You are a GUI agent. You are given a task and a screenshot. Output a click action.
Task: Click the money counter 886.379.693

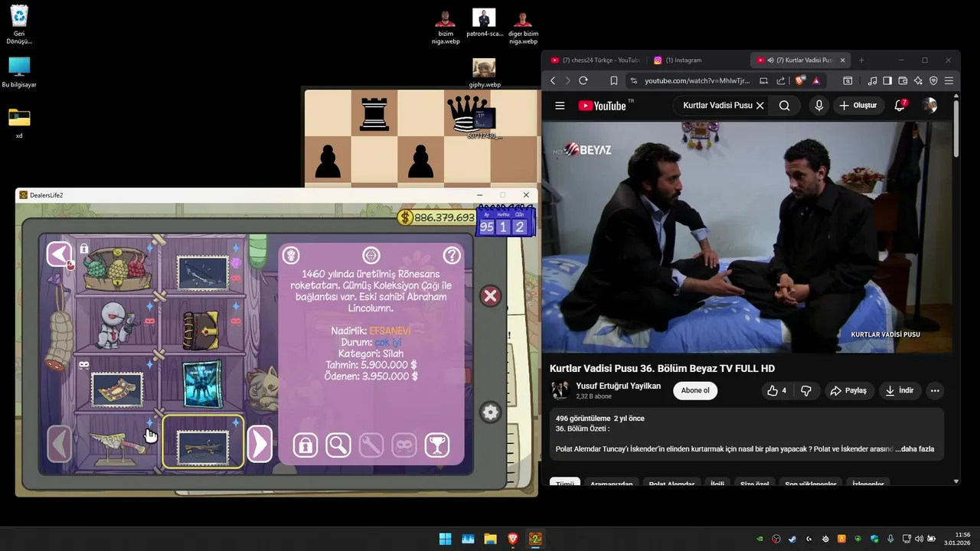[x=437, y=217]
